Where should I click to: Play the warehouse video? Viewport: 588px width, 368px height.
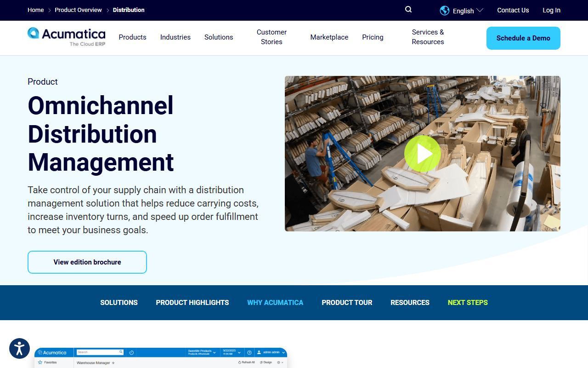click(422, 154)
